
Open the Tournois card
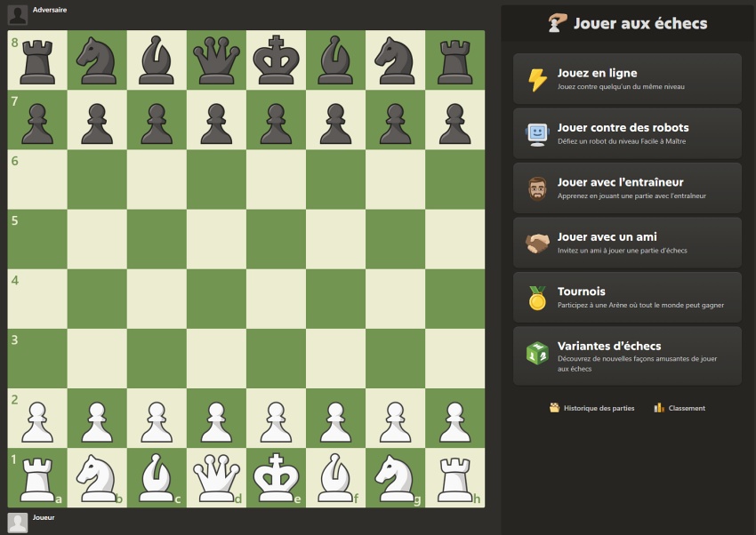point(627,297)
